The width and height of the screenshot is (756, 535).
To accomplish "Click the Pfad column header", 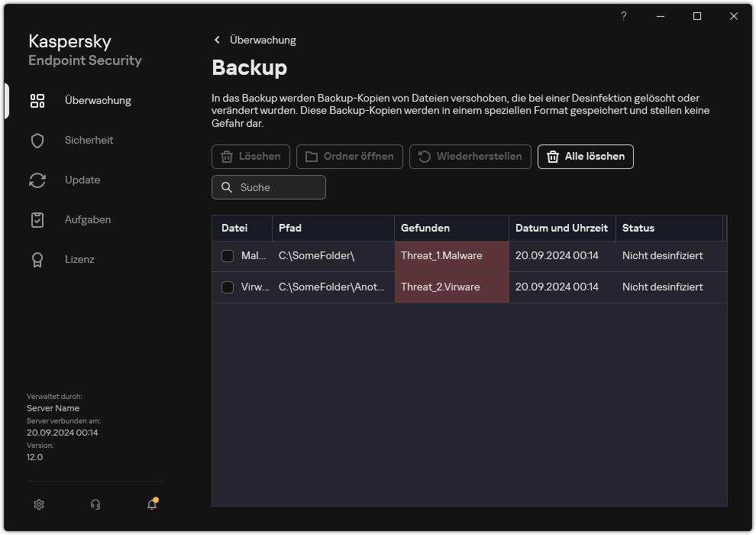I will [x=290, y=228].
